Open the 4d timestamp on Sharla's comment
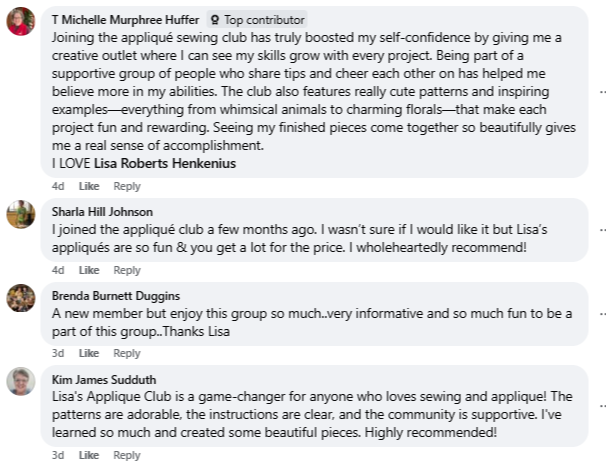 [x=58, y=270]
